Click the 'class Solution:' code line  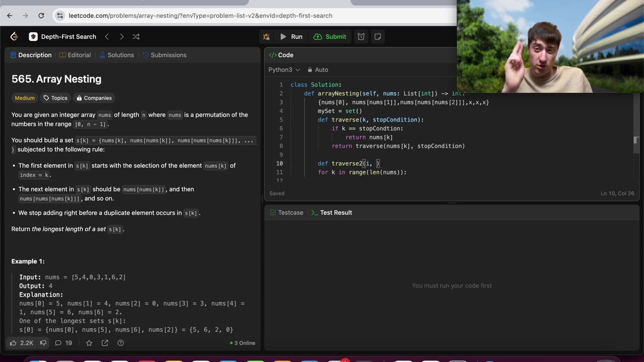click(x=316, y=85)
